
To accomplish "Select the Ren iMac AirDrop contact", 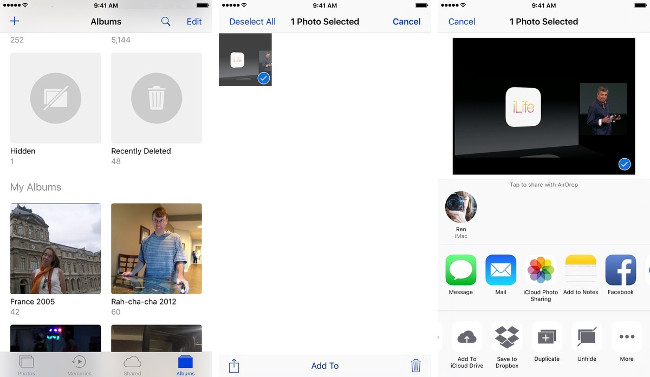I will (x=461, y=214).
